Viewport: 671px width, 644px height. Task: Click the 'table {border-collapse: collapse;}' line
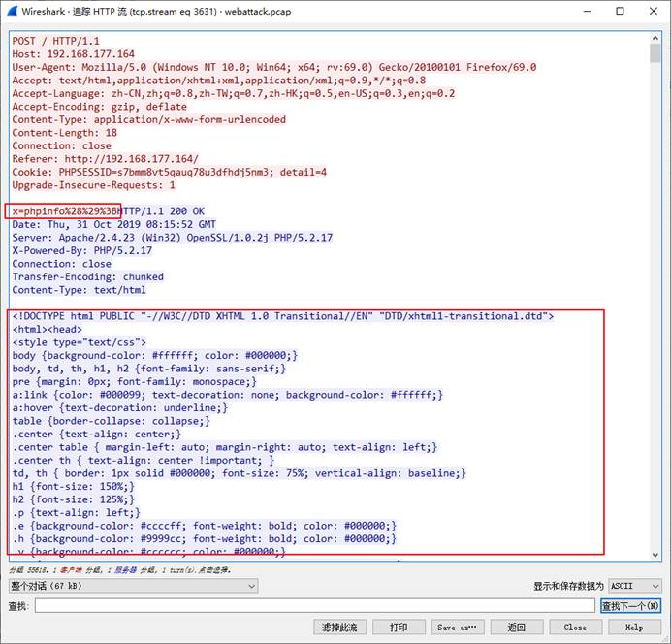[112, 421]
